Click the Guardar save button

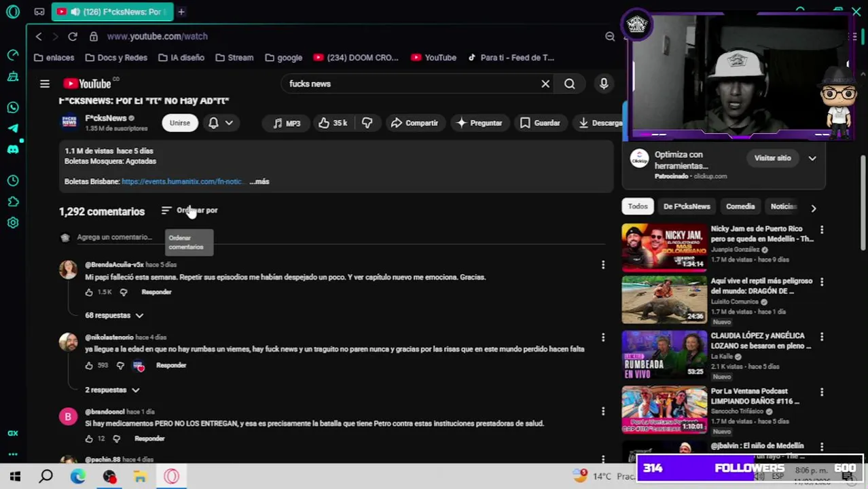tap(540, 123)
